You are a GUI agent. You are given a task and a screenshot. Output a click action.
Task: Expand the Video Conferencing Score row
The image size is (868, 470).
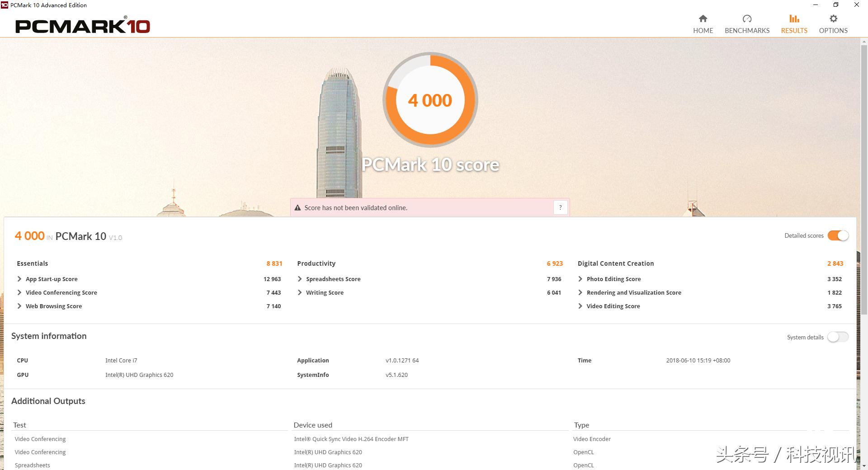[19, 292]
